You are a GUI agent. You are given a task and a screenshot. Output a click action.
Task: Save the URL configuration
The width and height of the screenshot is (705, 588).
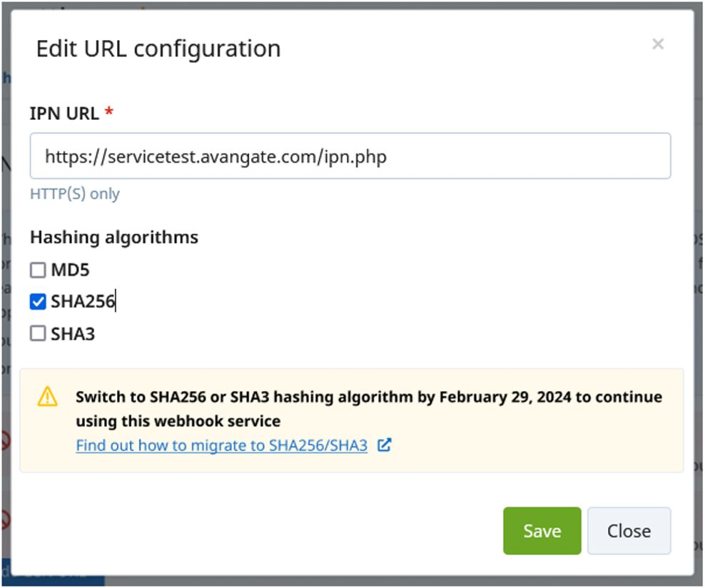pyautogui.click(x=542, y=531)
